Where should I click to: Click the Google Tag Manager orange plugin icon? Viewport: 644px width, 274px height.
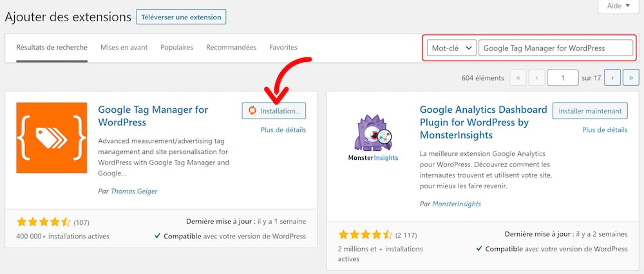coord(52,137)
